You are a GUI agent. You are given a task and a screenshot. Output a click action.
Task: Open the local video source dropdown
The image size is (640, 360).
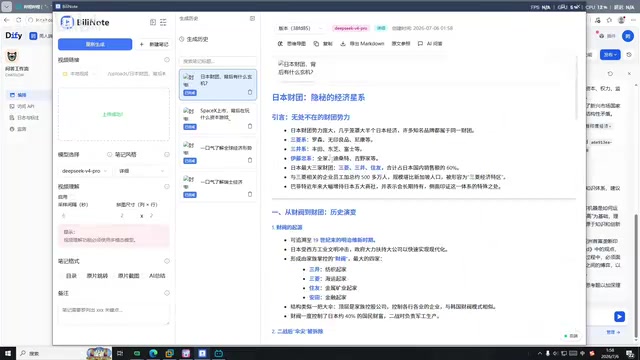pyautogui.click(x=80, y=74)
